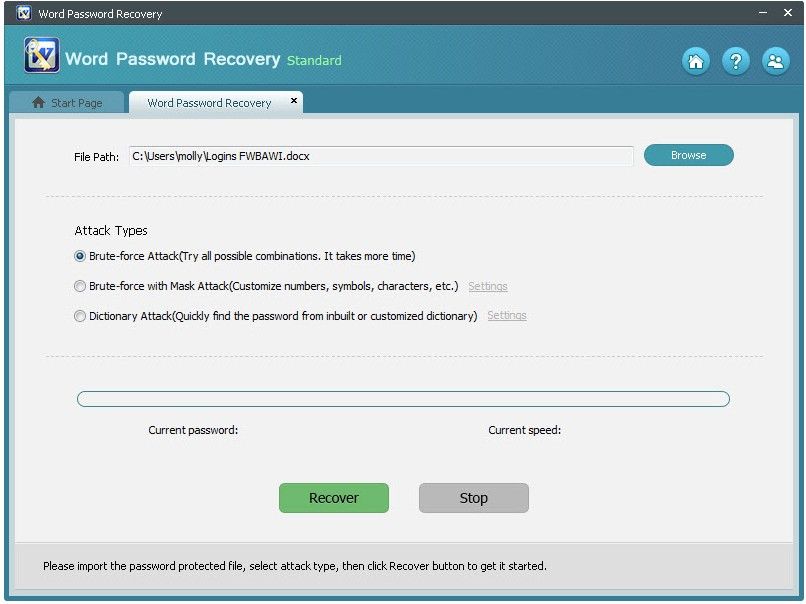Minimize the Word Password Recovery window
The height and width of the screenshot is (604, 806).
(763, 12)
